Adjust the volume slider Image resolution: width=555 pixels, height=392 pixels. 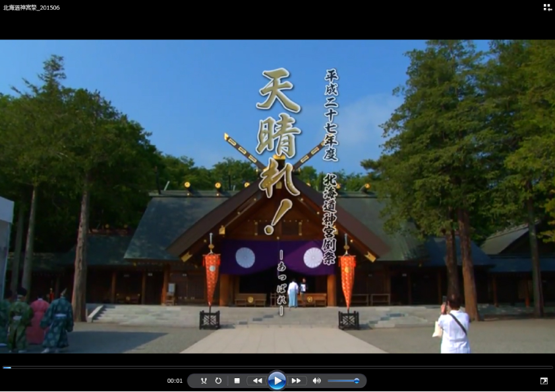(x=343, y=381)
